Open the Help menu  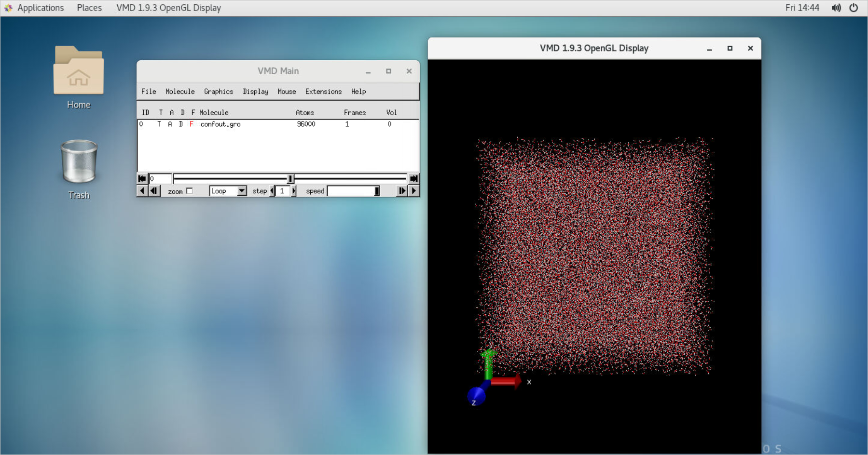point(358,92)
